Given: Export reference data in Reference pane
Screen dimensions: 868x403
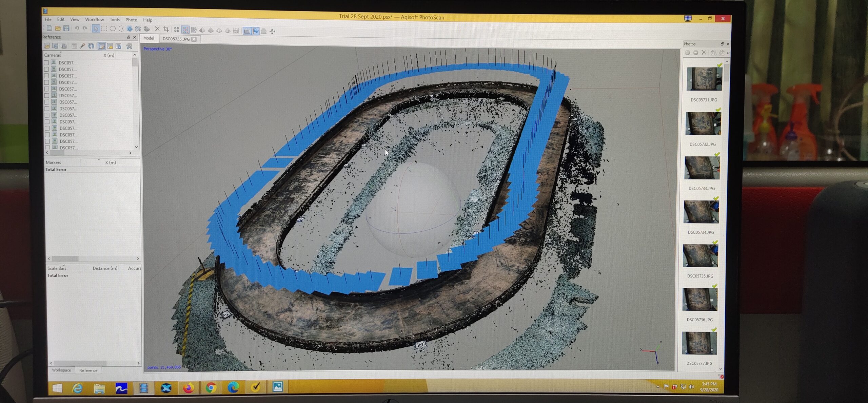Looking at the screenshot, I should (55, 46).
